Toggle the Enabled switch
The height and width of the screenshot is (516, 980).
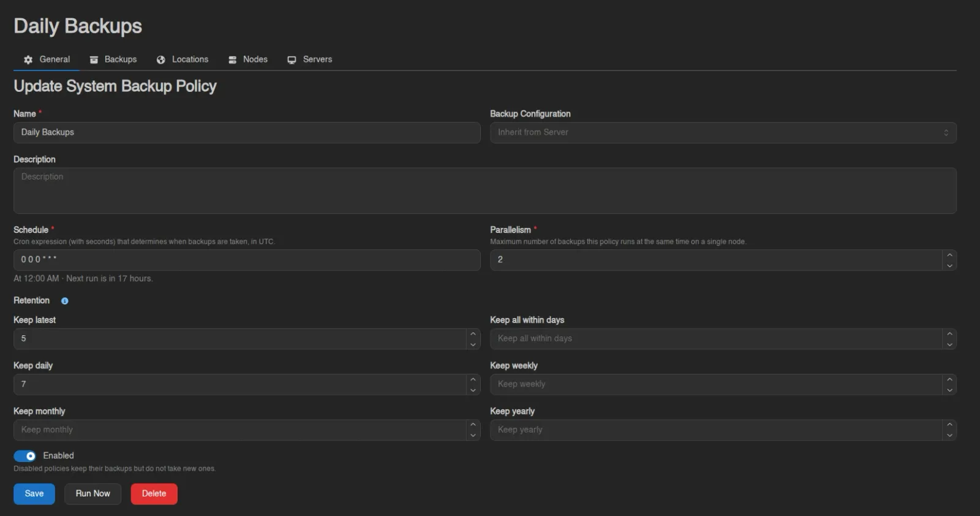[x=25, y=456]
